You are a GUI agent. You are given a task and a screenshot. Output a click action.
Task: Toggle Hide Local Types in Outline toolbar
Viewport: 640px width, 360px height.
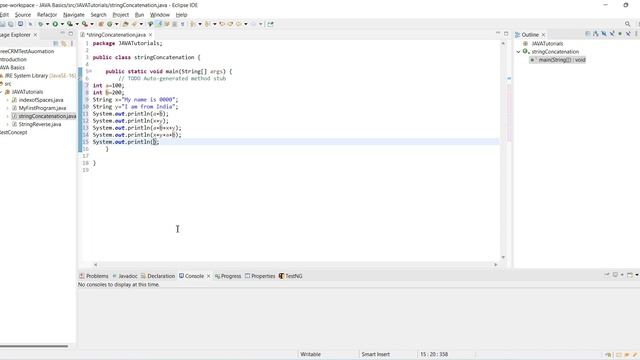628,34
